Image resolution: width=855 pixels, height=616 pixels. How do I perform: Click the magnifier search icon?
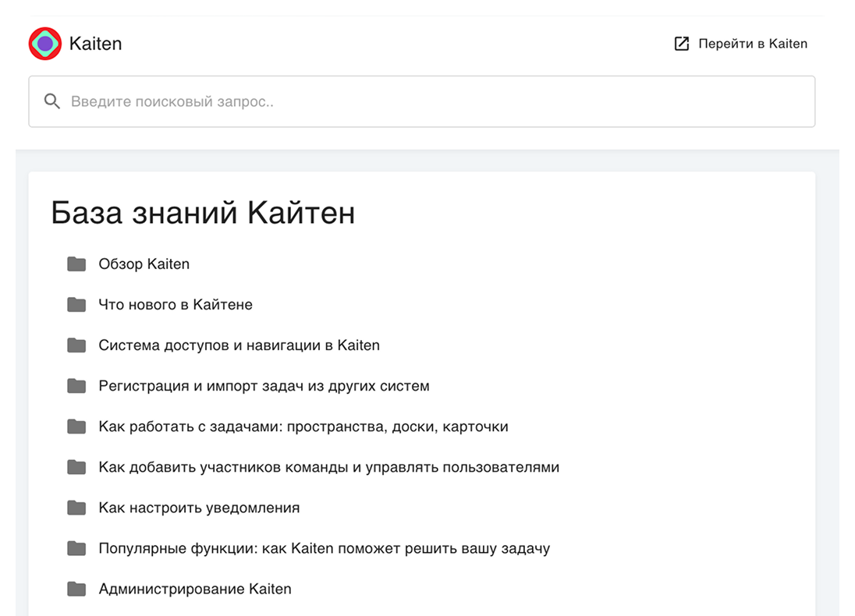point(51,101)
